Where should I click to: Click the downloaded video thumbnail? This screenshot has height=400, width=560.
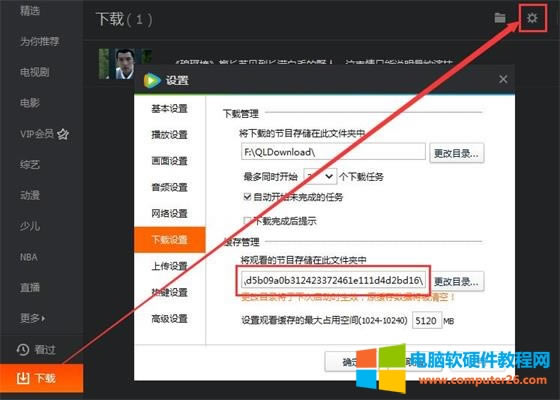[x=125, y=64]
